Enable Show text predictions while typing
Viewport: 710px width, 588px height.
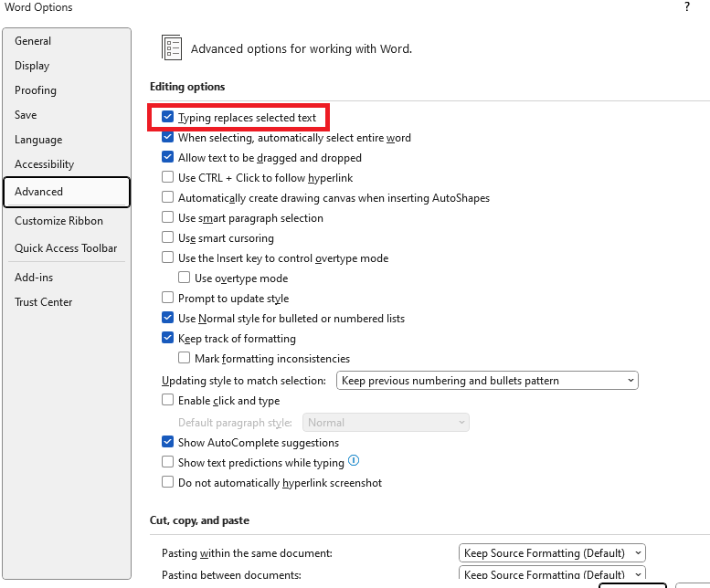167,462
